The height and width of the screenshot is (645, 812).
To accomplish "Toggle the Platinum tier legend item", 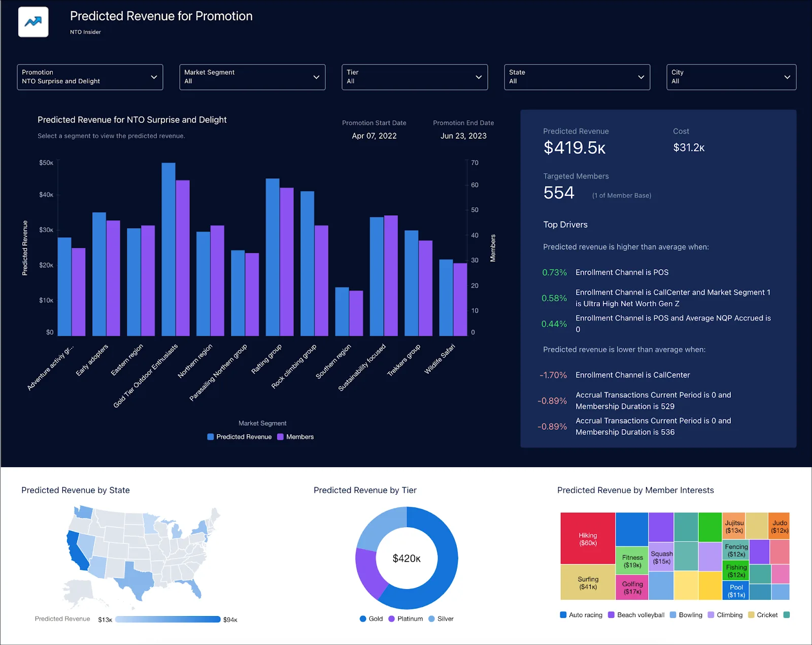I will (405, 619).
